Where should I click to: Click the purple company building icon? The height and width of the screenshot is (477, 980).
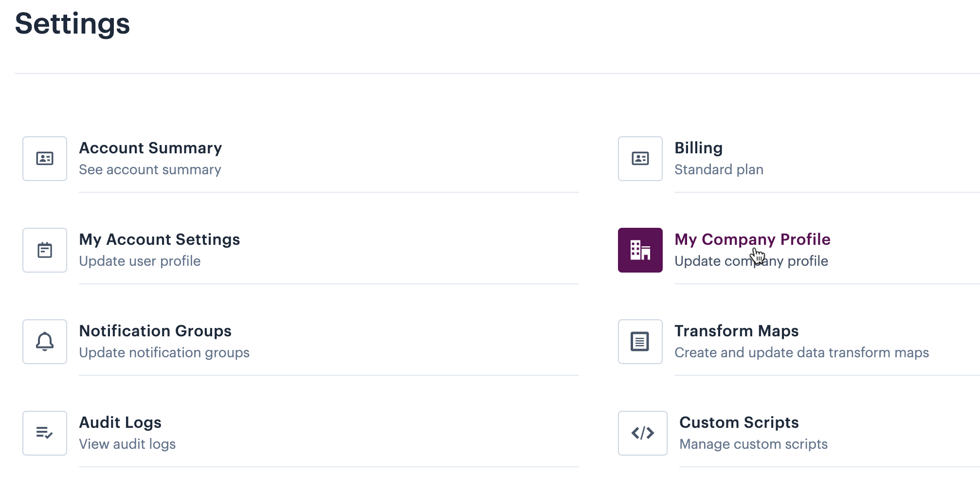[x=640, y=250]
